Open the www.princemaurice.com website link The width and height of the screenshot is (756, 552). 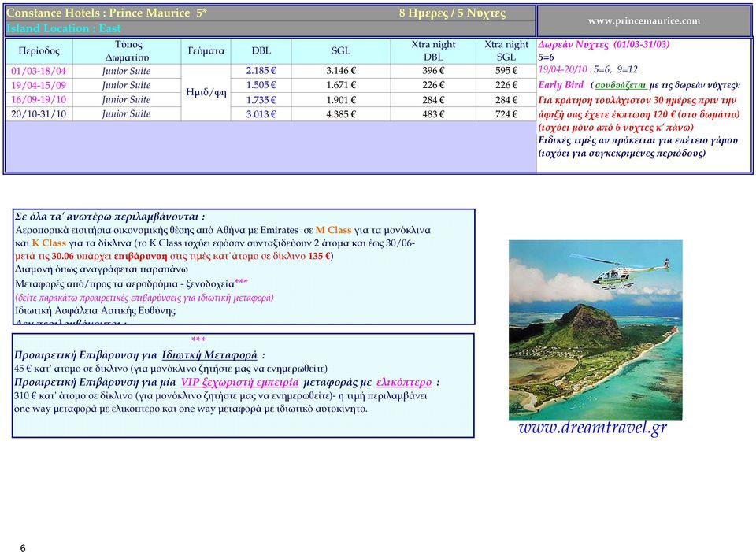point(643,20)
